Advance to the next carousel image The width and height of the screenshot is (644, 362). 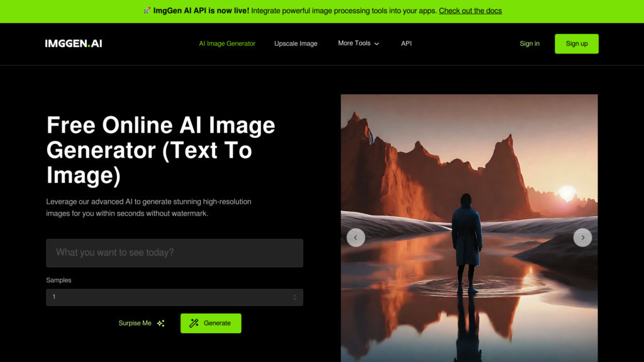pos(582,237)
